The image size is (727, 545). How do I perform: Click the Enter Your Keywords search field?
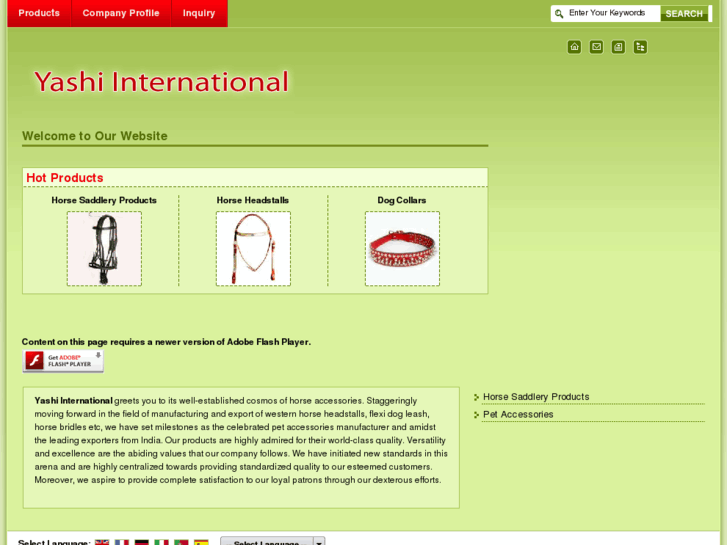tap(612, 13)
